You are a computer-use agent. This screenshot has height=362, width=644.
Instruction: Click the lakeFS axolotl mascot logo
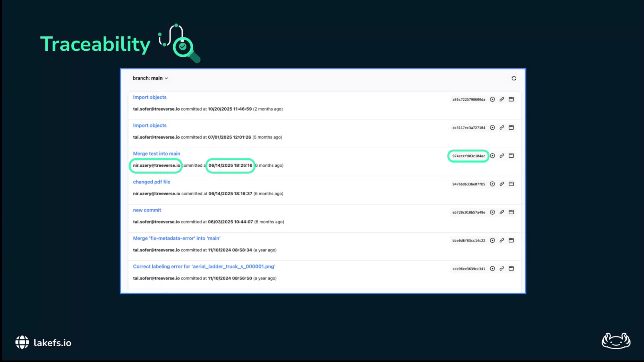tap(616, 341)
